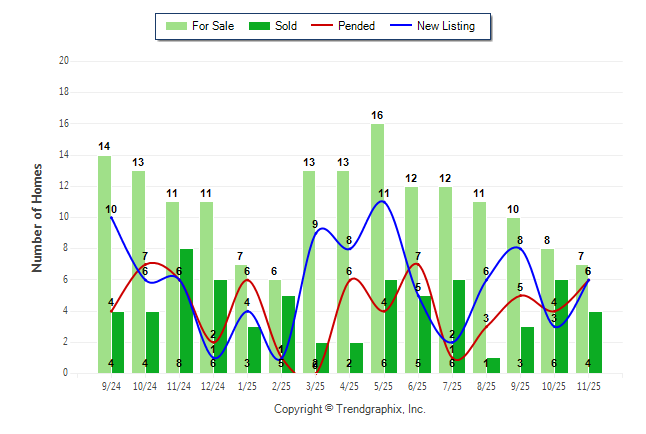Hide the Pended series via legend text
The width and height of the screenshot is (646, 434).
tap(357, 26)
